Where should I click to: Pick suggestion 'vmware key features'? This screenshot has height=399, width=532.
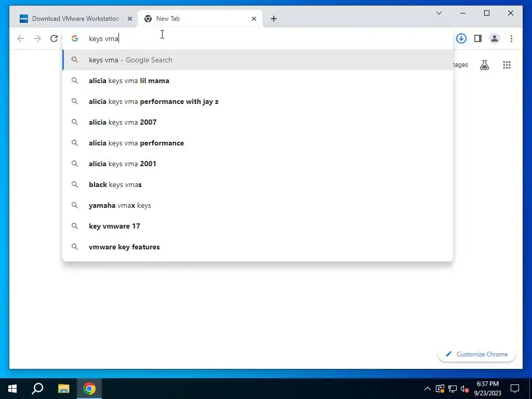click(x=258, y=247)
